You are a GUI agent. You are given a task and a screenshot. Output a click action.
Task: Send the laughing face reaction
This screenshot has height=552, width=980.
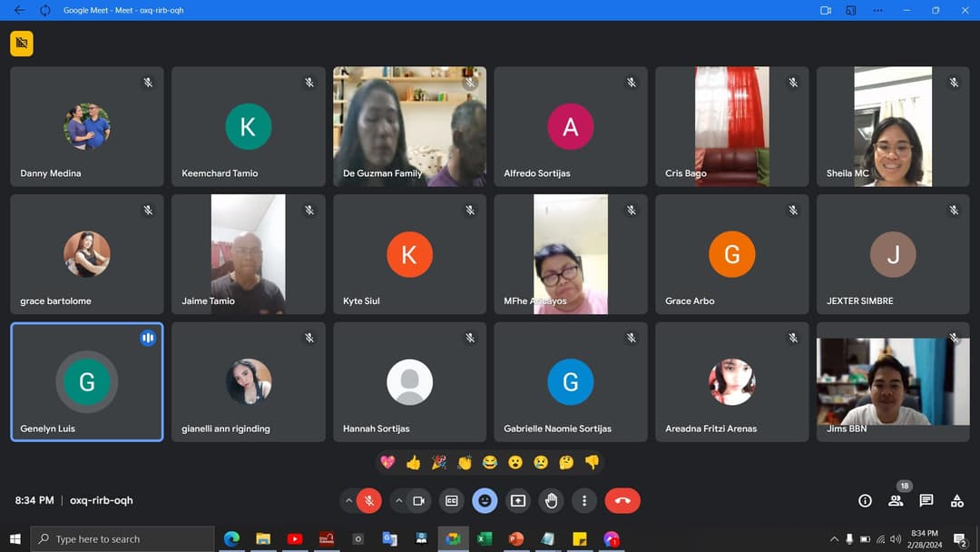490,463
